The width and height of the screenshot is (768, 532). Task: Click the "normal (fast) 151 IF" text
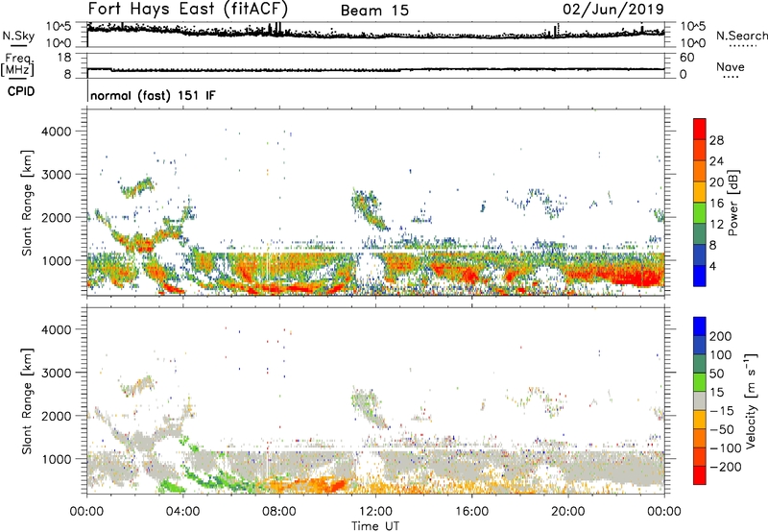coord(153,95)
